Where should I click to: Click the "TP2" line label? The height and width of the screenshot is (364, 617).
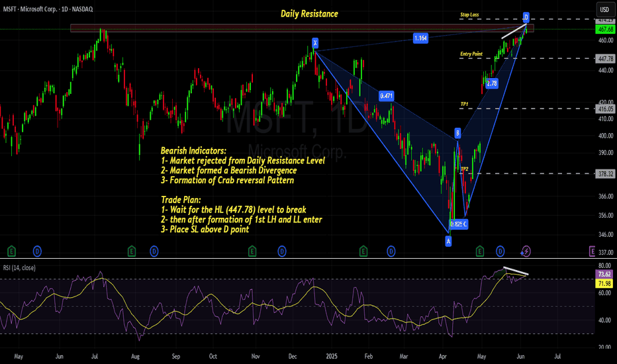(x=464, y=169)
